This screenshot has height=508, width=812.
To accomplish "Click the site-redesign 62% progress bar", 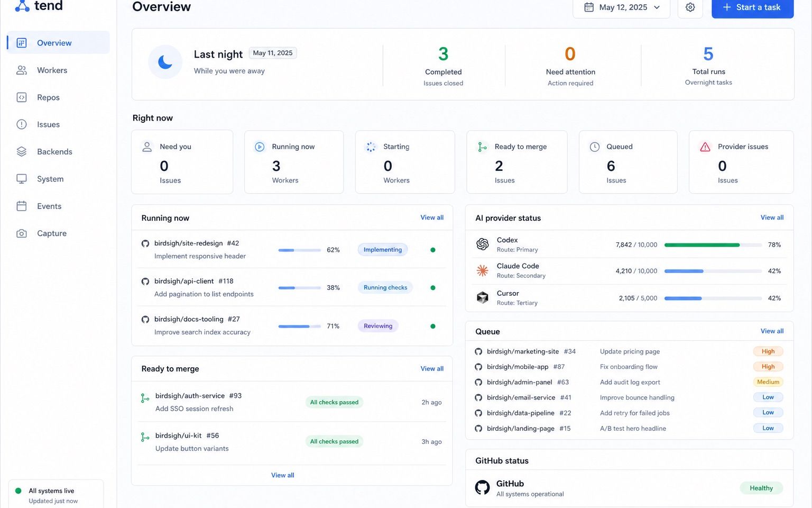I will pyautogui.click(x=299, y=250).
